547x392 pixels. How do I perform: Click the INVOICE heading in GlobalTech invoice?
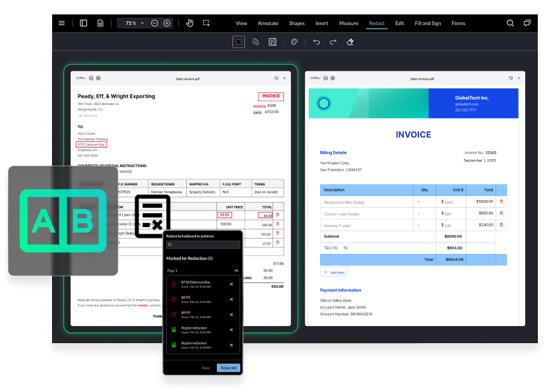(414, 135)
